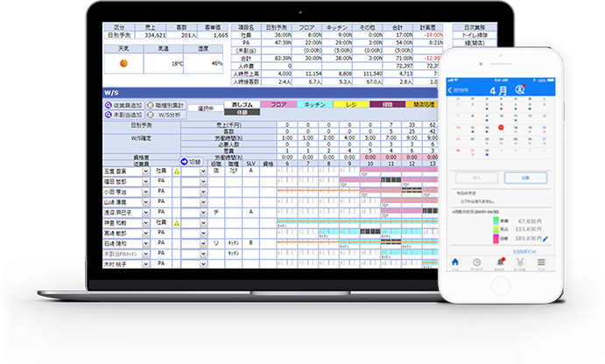
Task: Select the 職種別集計 radio button
Action: 149,104
